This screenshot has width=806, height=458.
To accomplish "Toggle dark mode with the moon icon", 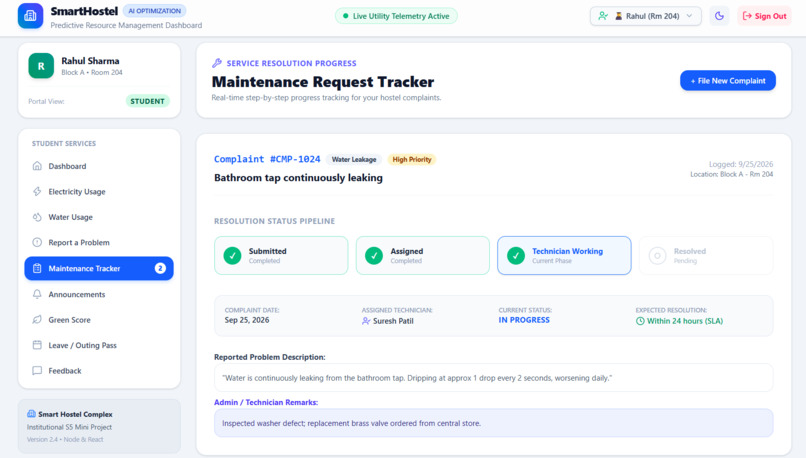I will 719,16.
